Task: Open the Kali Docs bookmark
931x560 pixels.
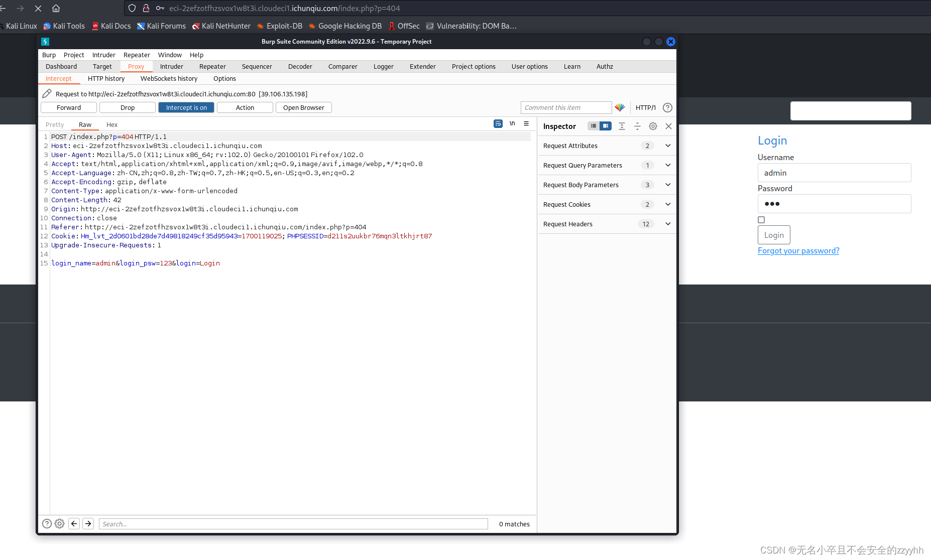Action: 111,26
